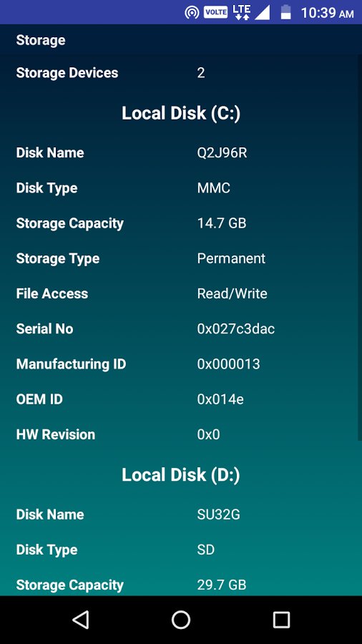Tap the signal strength icon
Viewport: 362px width, 644px height.
(x=263, y=13)
